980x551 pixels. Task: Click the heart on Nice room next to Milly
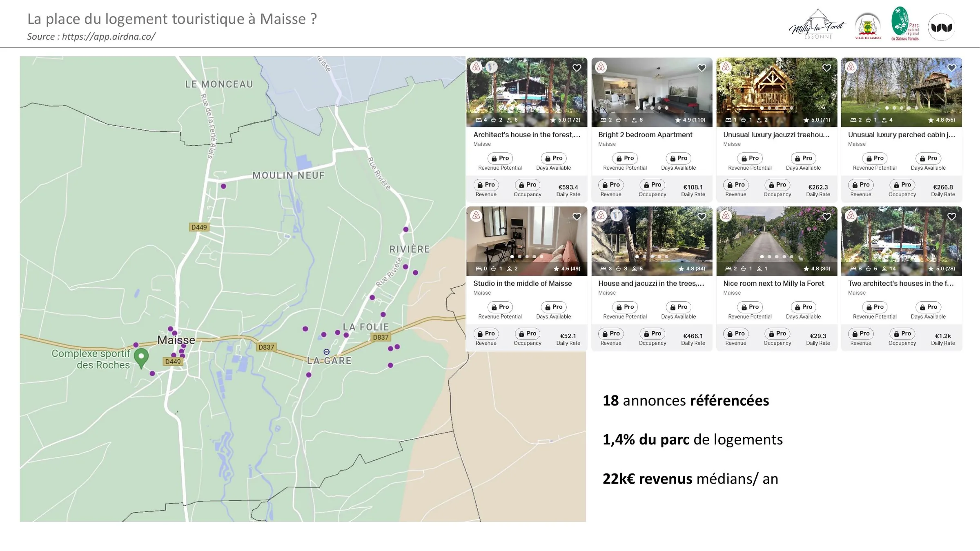[x=826, y=217]
